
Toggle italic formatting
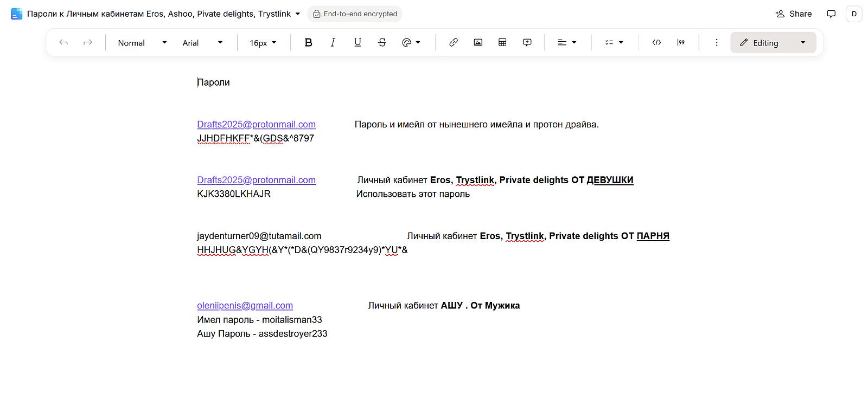pyautogui.click(x=333, y=43)
